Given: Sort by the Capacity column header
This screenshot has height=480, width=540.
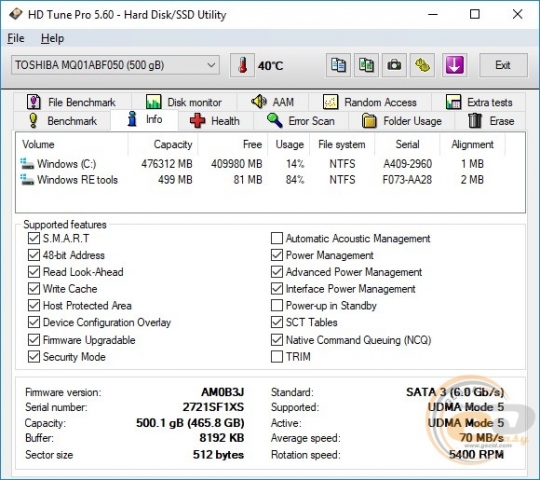Looking at the screenshot, I should pos(163,144).
